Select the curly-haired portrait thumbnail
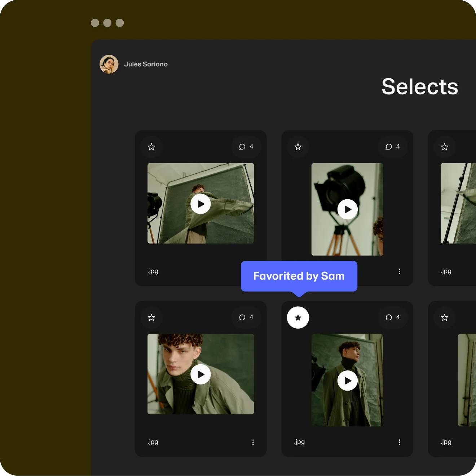This screenshot has height=476, width=476. coord(200,374)
